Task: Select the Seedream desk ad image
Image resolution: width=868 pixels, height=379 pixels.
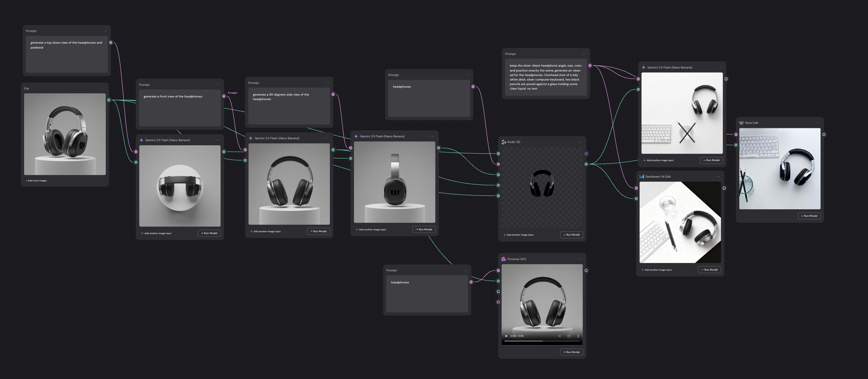Action: 680,222
